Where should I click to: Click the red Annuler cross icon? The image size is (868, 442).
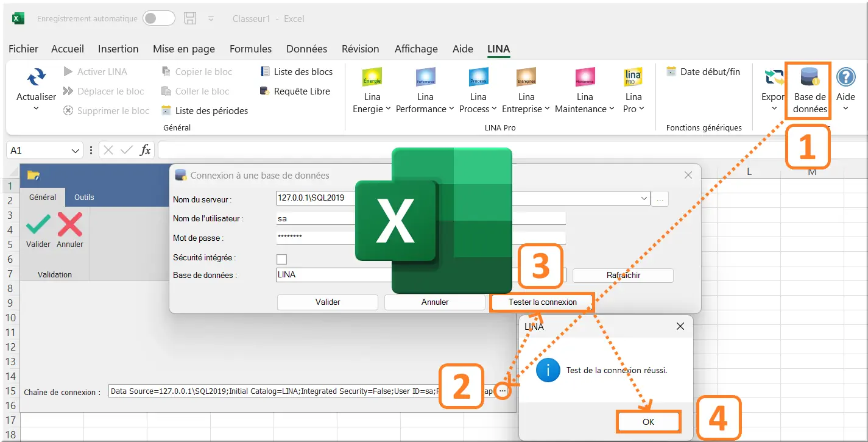[70, 225]
